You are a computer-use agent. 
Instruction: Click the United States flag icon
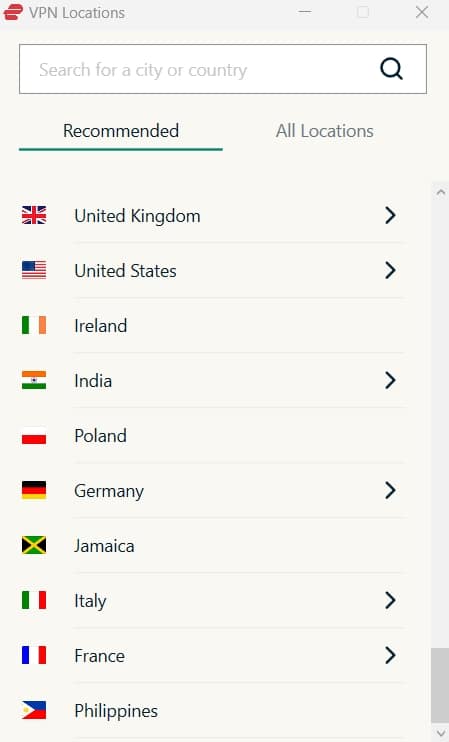coord(34,270)
